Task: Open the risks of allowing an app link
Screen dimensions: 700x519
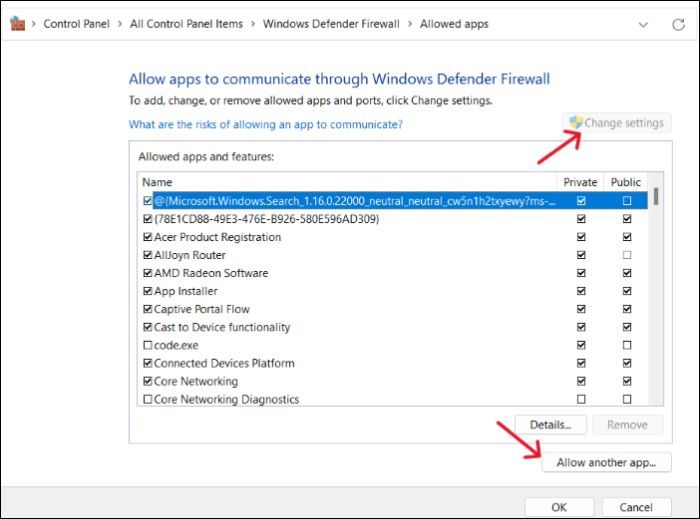Action: [x=266, y=125]
